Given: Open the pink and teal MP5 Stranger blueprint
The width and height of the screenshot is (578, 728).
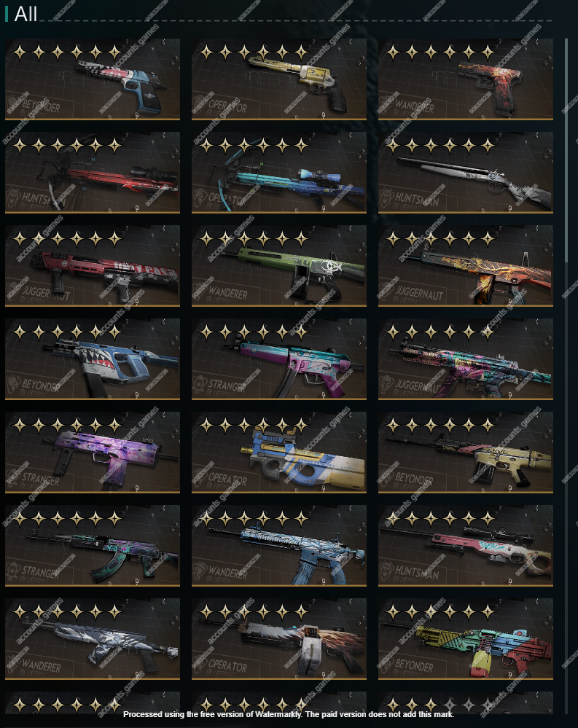Looking at the screenshot, I should point(279,359).
